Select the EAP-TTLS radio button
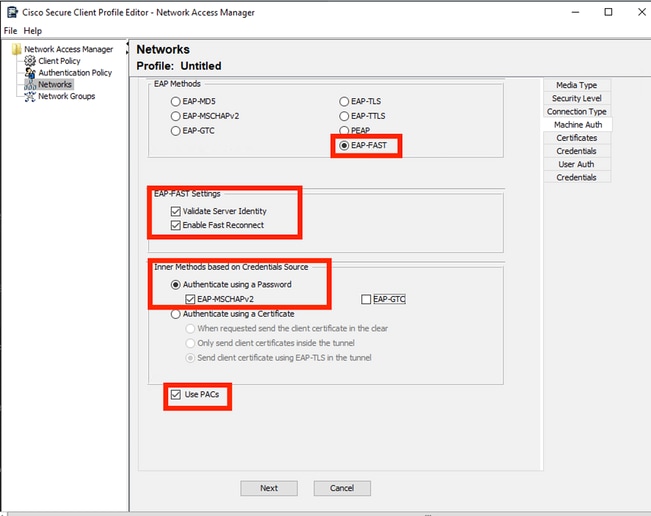 pyautogui.click(x=344, y=116)
